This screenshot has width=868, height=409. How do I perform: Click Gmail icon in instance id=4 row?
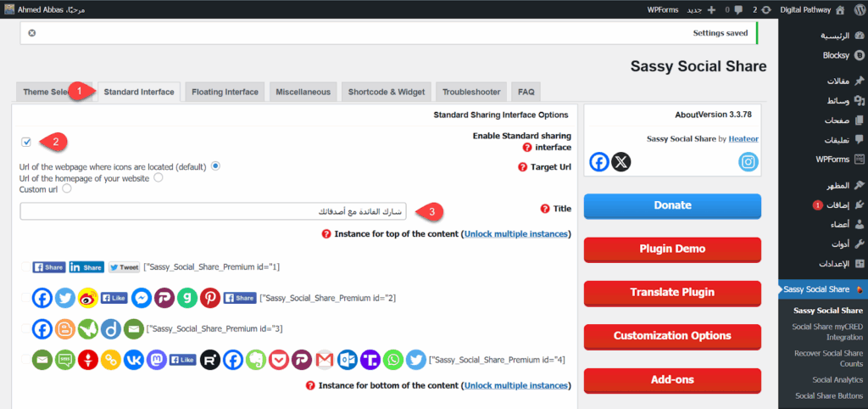325,360
